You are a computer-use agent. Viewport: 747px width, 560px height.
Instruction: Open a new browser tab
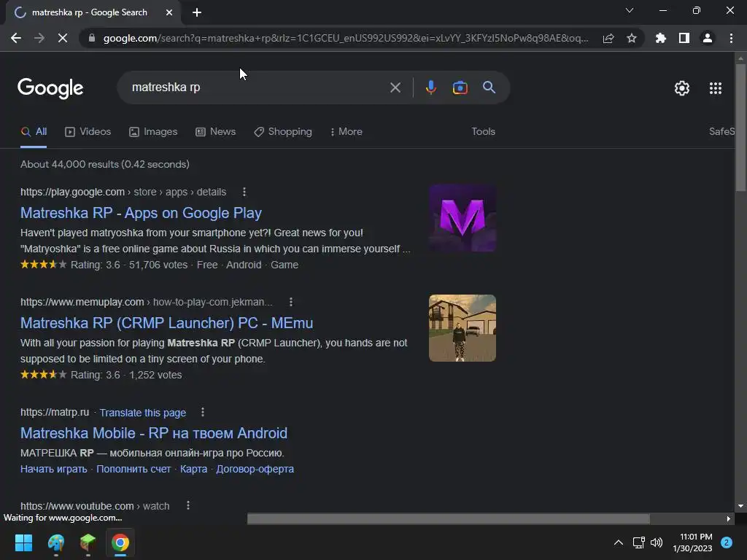coord(197,12)
